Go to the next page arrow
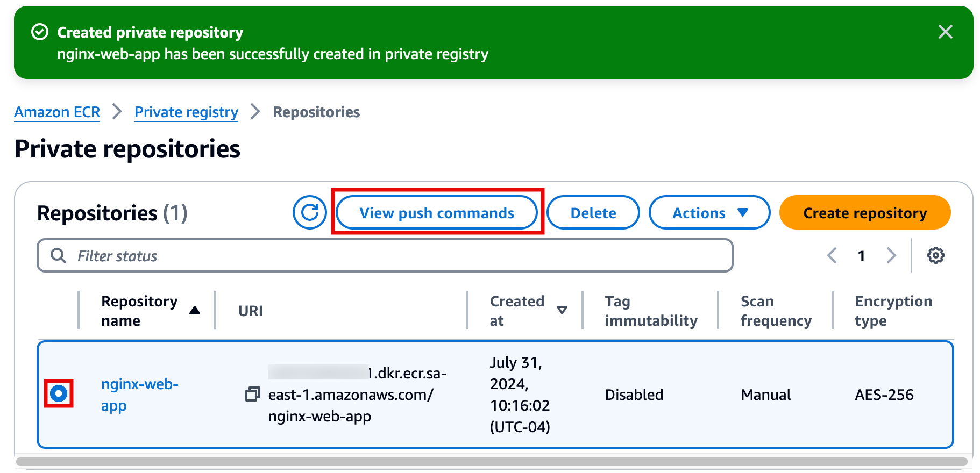 coord(891,255)
